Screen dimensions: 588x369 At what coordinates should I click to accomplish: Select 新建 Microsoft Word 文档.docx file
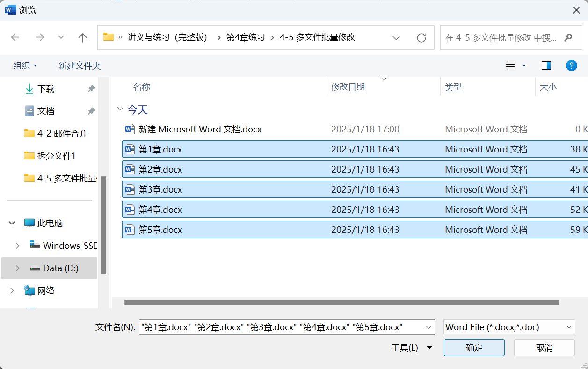point(200,129)
